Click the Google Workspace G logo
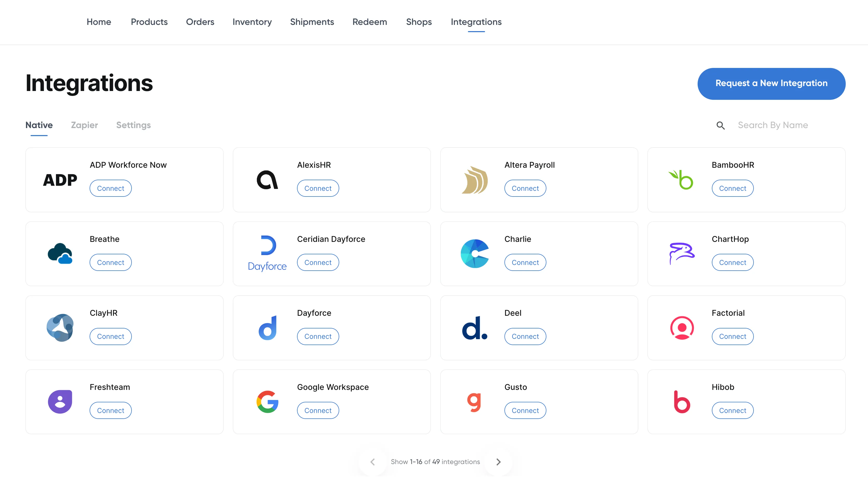 267,402
